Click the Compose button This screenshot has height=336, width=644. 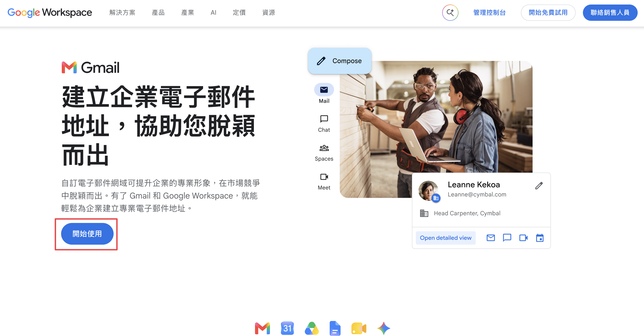coord(339,61)
